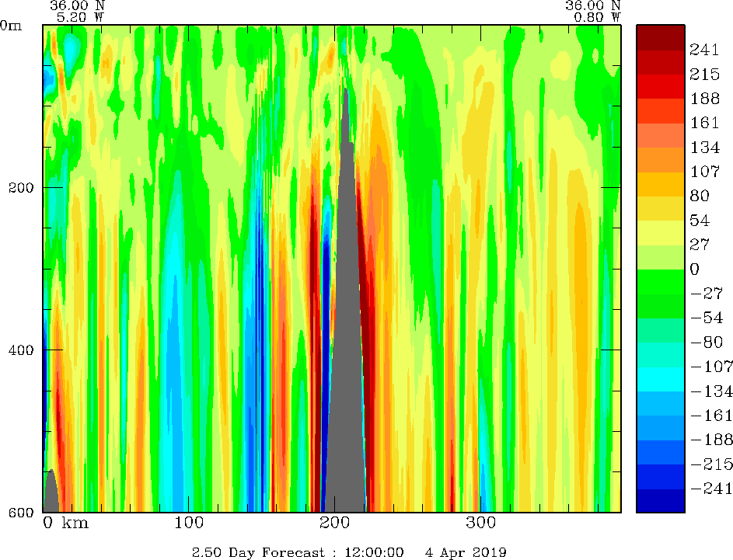
Task: Click the -161 colorbar value label
Action: tap(711, 416)
